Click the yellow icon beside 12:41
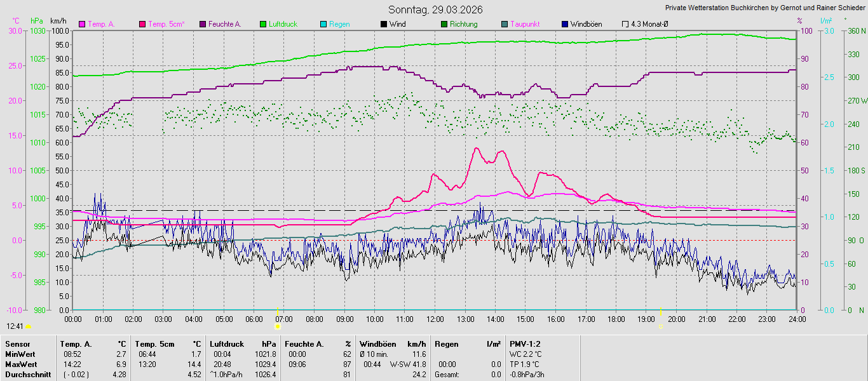This screenshot has width=868, height=381. 28,326
